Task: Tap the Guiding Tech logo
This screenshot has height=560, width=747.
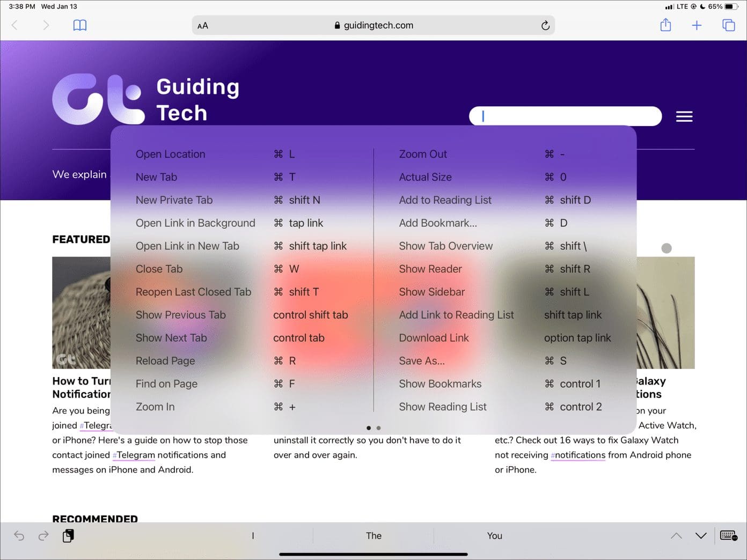Action: [x=146, y=99]
